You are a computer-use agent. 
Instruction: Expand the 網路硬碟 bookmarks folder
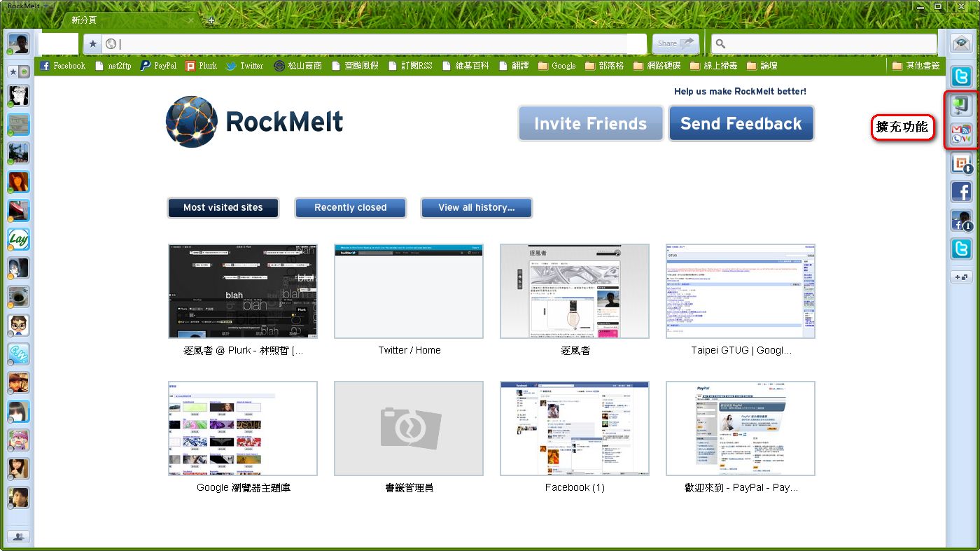pyautogui.click(x=657, y=66)
